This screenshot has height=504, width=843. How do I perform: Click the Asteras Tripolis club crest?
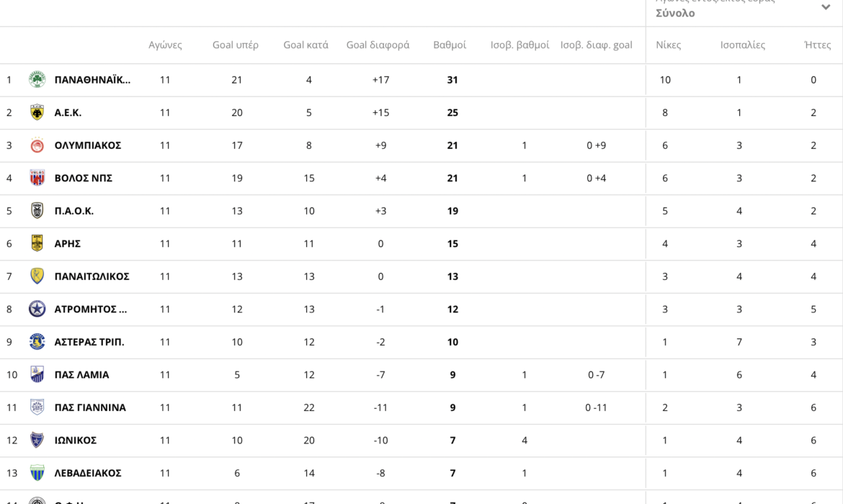click(x=37, y=342)
